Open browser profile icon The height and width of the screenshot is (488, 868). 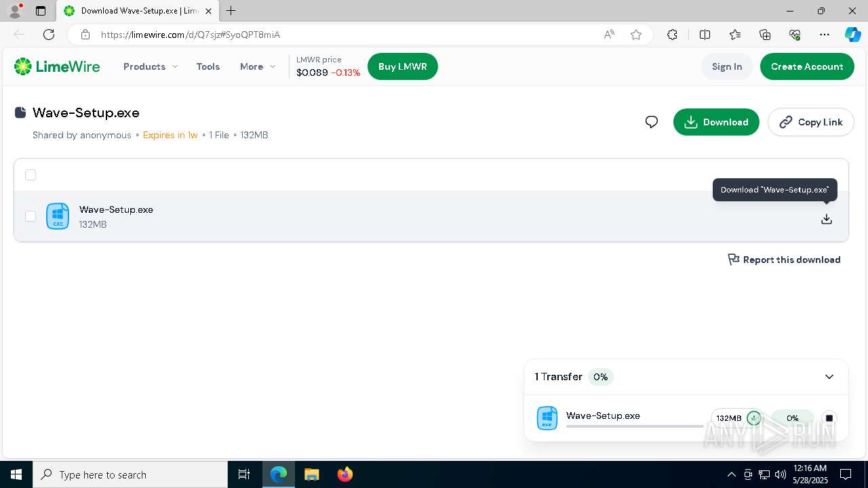pyautogui.click(x=15, y=11)
